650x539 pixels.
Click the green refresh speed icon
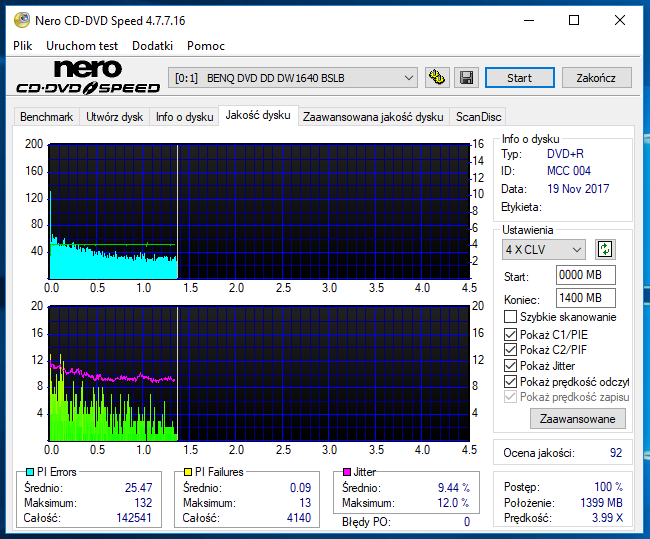click(x=605, y=250)
